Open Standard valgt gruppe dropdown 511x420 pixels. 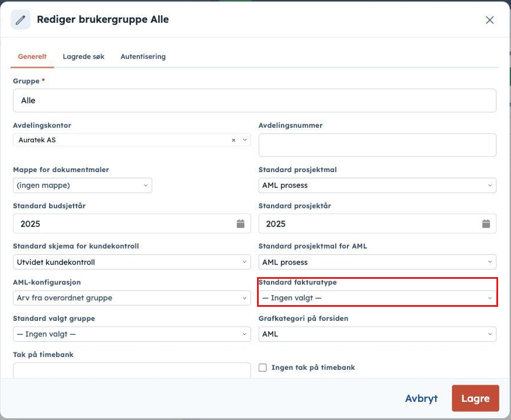point(132,334)
